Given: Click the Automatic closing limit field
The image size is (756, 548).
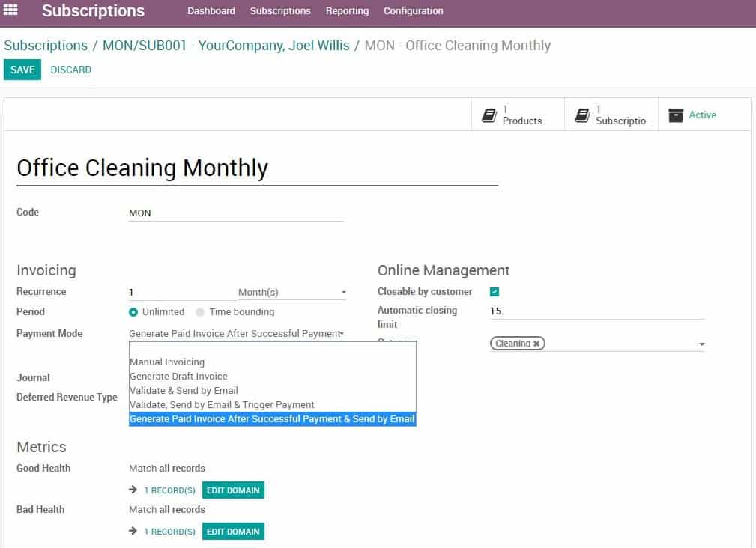Looking at the screenshot, I should (x=596, y=311).
